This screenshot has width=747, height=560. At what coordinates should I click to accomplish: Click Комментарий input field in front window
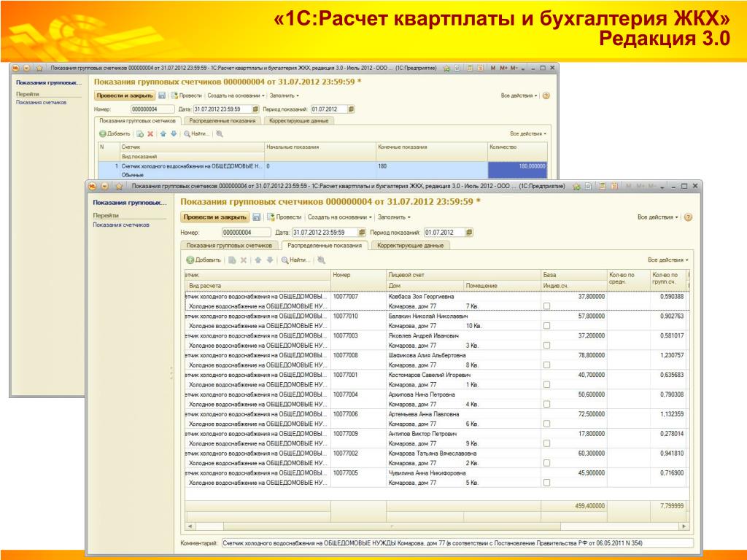[457, 542]
